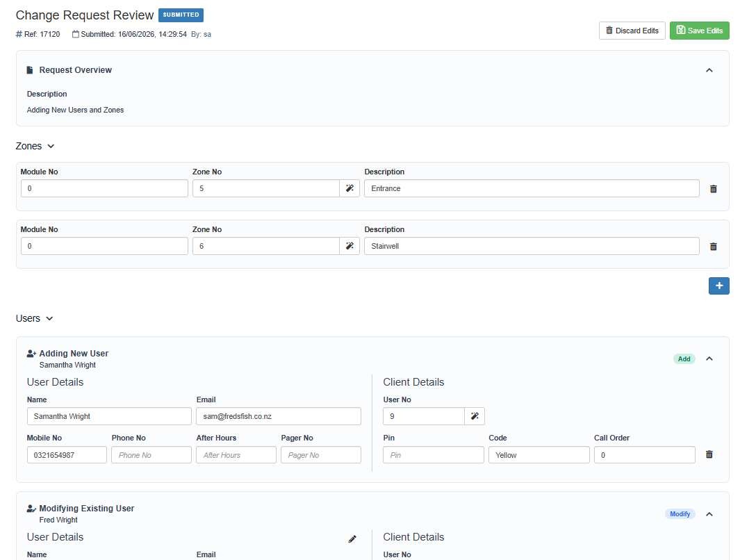This screenshot has height=560, width=740.
Task: Click the Mobile No field 0321654987
Action: 67,455
